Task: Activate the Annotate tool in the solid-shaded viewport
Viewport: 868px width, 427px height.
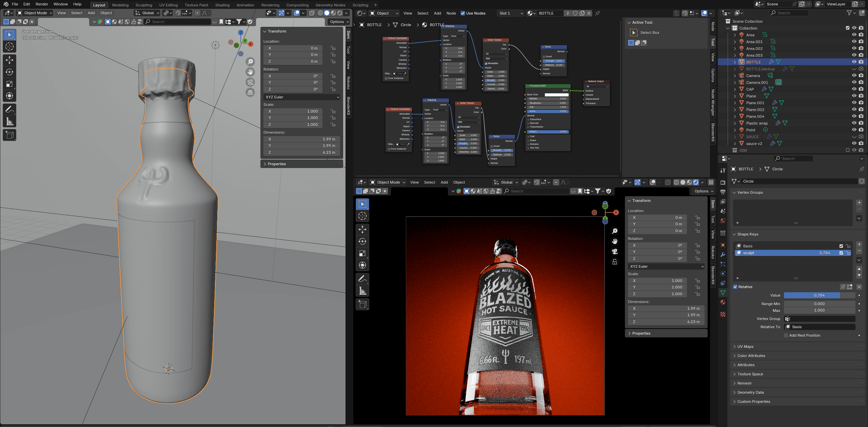Action: pos(9,109)
